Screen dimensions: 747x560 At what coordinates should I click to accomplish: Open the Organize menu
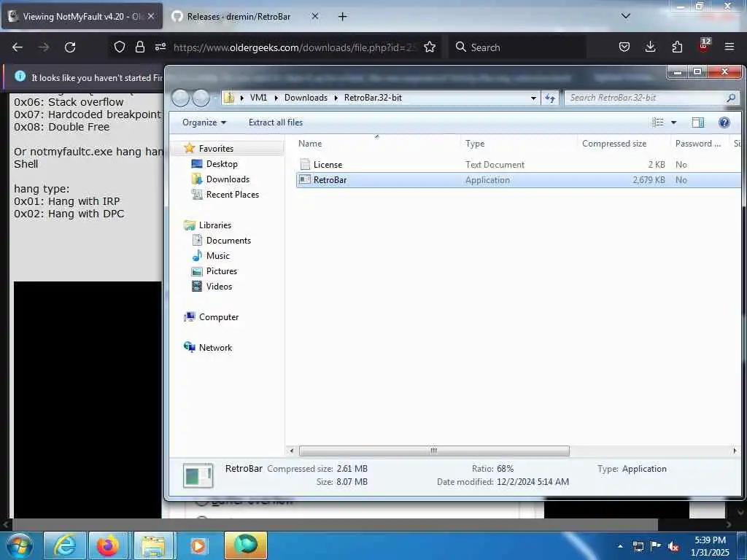click(204, 122)
